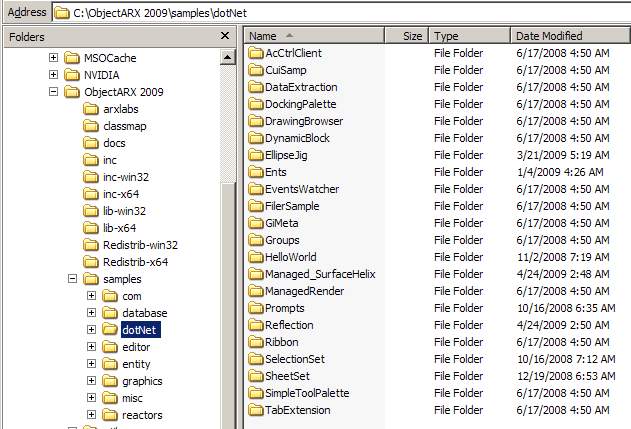The height and width of the screenshot is (429, 631).
Task: Select the Managed_SurfaceHelix folder icon
Action: tap(256, 274)
